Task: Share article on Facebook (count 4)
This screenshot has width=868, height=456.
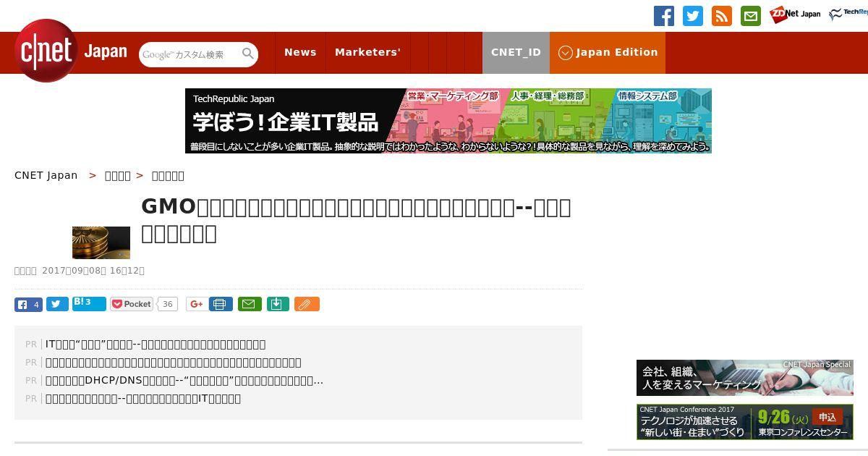Action: [28, 305]
